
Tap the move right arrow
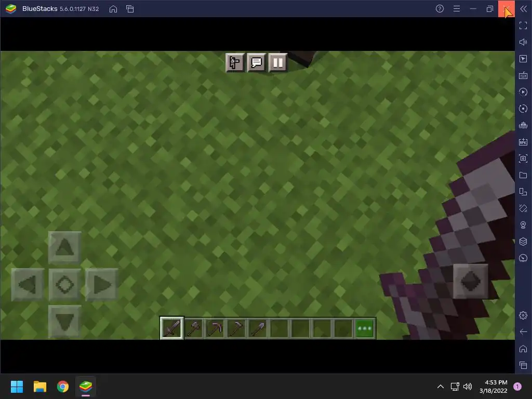coord(101,284)
